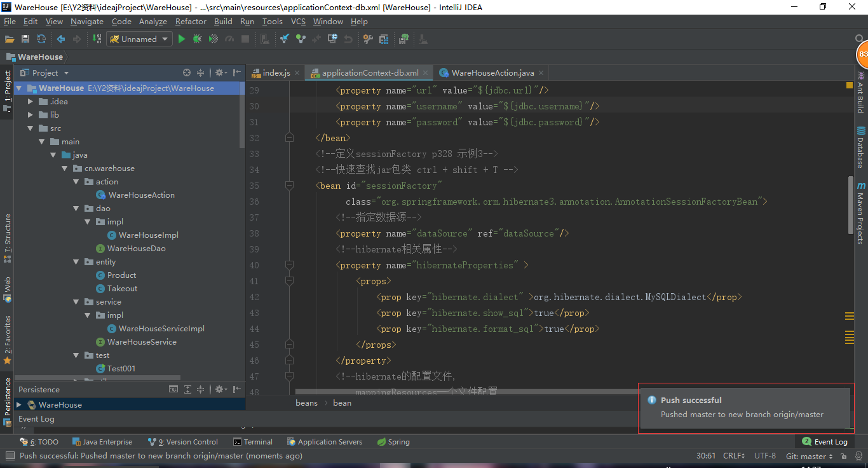Click Scroll From Source target icon in Project
Image resolution: width=868 pixels, height=468 pixels.
click(x=187, y=72)
